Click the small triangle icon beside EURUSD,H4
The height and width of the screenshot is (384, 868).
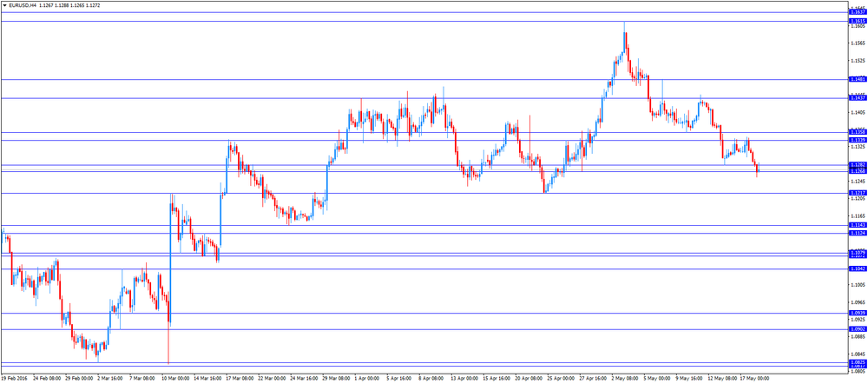tap(4, 5)
